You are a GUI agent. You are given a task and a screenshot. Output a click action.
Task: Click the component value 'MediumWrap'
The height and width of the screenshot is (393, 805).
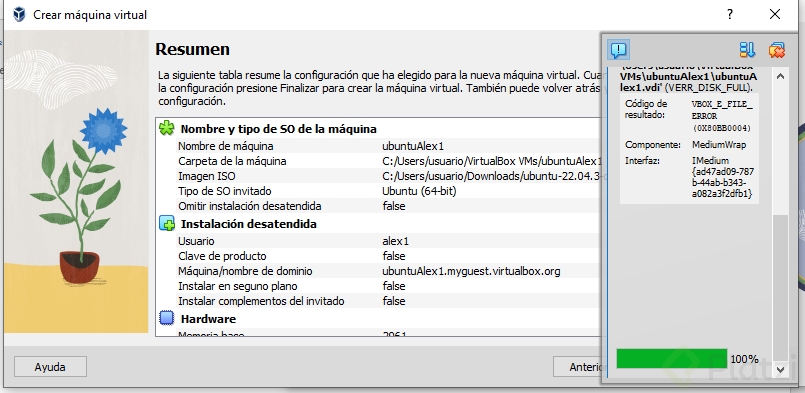pyautogui.click(x=719, y=145)
